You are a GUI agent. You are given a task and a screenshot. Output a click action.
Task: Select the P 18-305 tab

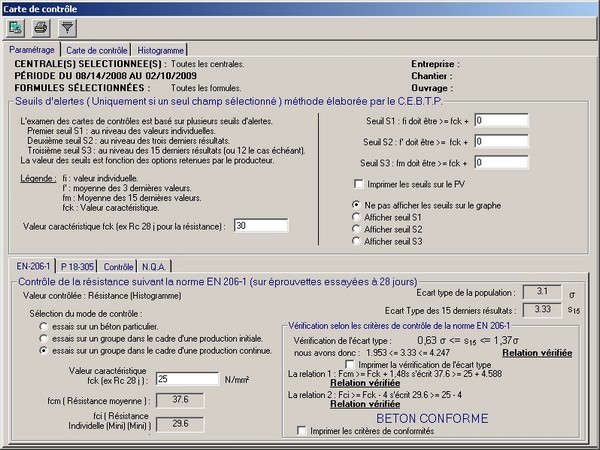77,267
